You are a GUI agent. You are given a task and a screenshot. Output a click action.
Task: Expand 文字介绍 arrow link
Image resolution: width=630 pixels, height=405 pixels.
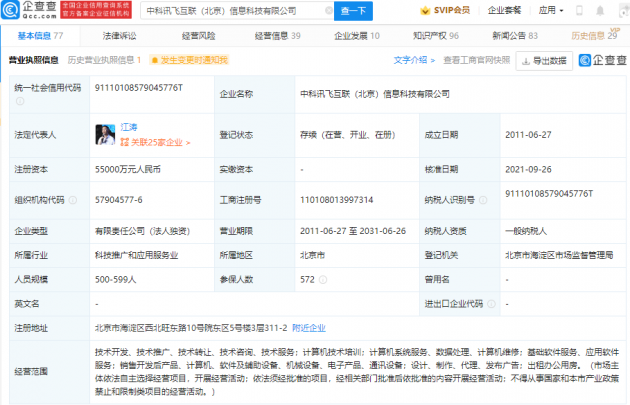(414, 60)
